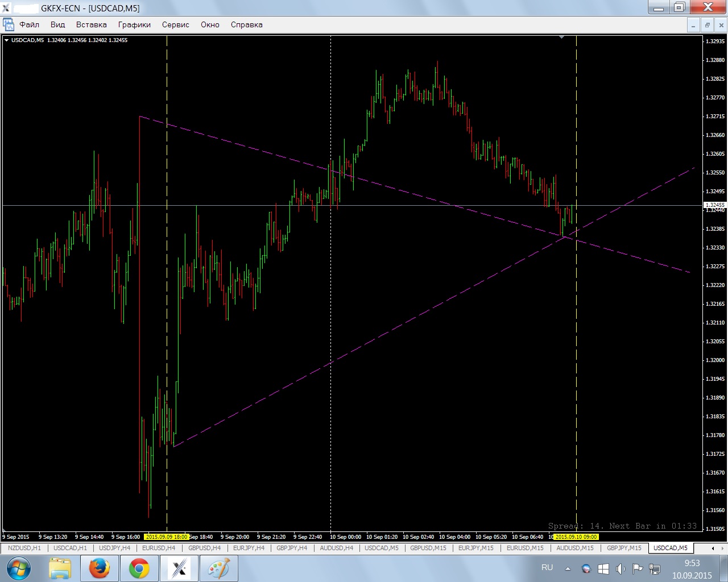728x582 pixels.
Task: Open the trading terminal taskbar icon
Action: 179,568
